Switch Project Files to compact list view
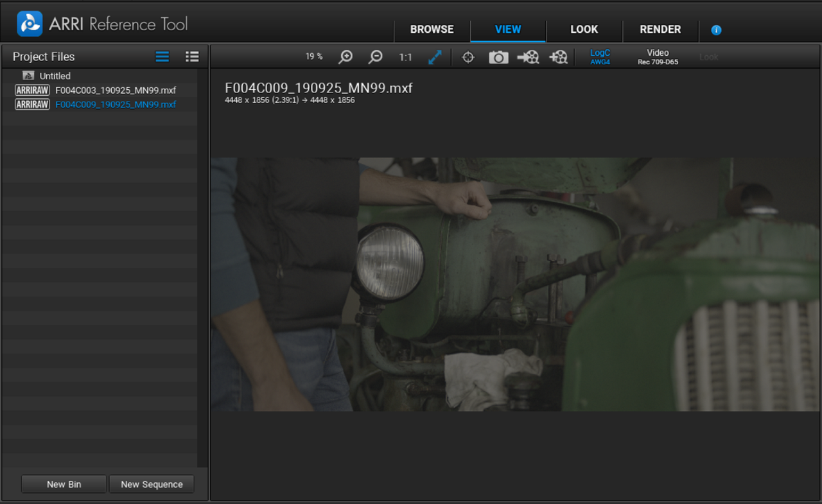822x504 pixels. point(162,56)
